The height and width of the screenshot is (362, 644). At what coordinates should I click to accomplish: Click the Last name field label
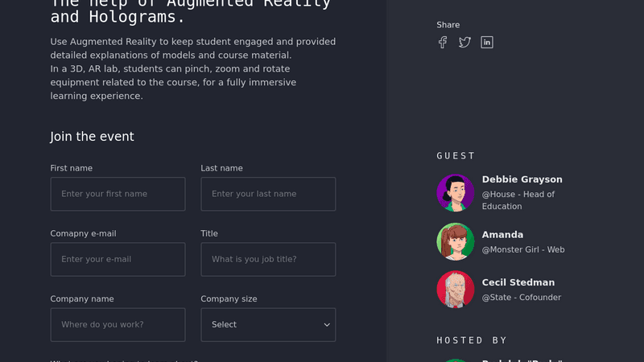pyautogui.click(x=221, y=168)
